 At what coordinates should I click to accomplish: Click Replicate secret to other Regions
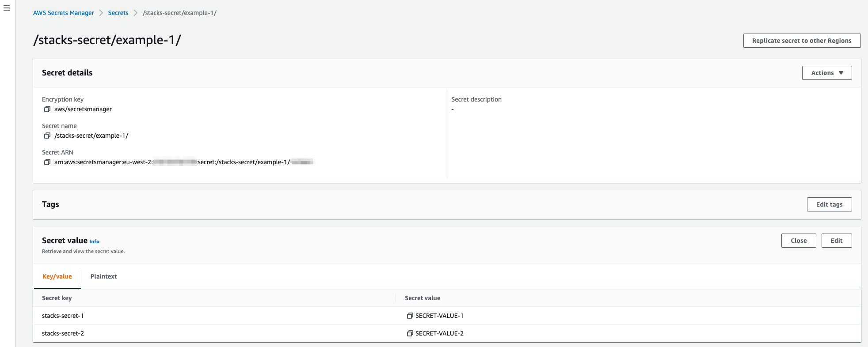(x=802, y=41)
